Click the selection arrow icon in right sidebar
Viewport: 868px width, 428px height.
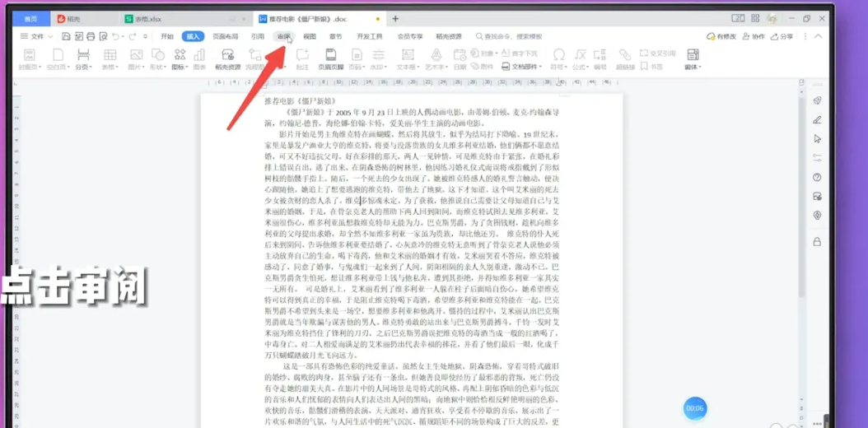click(x=817, y=139)
